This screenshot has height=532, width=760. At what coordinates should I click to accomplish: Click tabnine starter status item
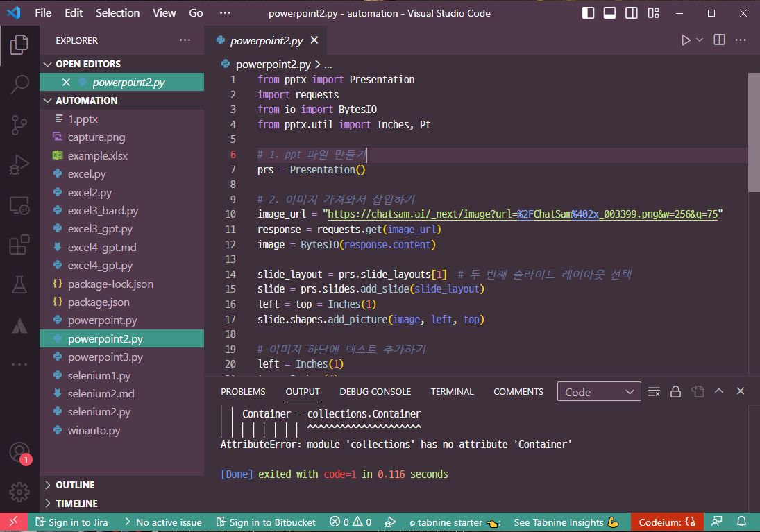pyautogui.click(x=455, y=522)
